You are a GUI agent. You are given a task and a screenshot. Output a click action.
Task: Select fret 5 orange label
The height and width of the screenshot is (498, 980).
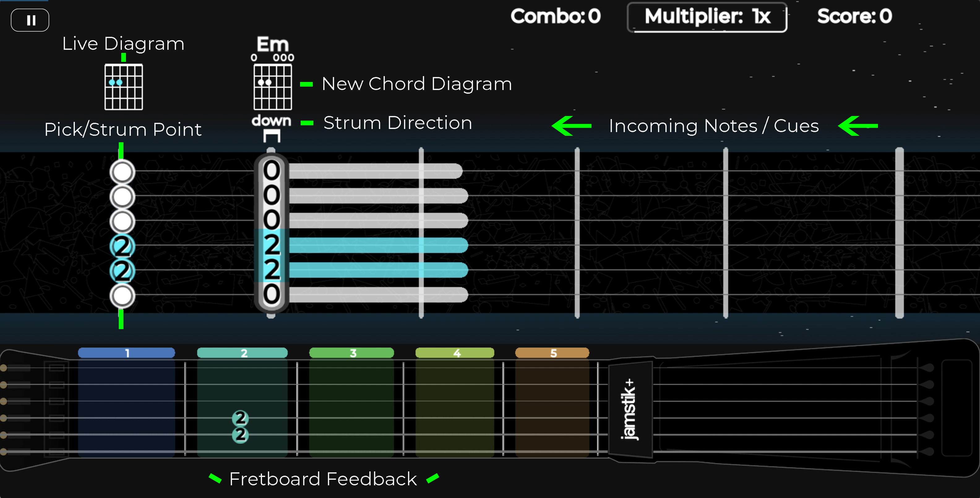click(x=552, y=353)
